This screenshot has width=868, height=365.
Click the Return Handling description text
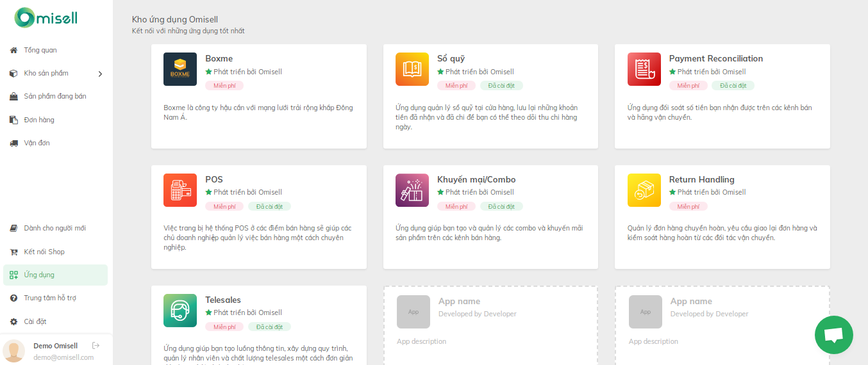click(722, 232)
